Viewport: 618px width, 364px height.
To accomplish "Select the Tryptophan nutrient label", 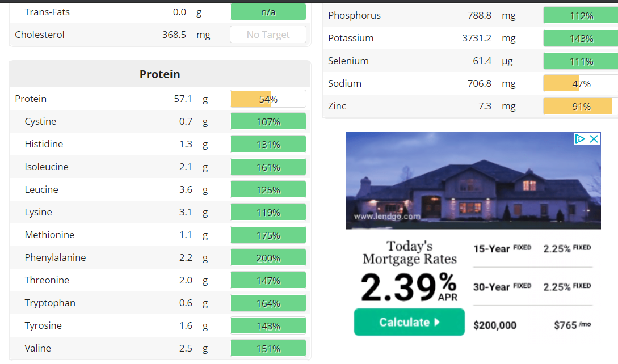I will 50,303.
